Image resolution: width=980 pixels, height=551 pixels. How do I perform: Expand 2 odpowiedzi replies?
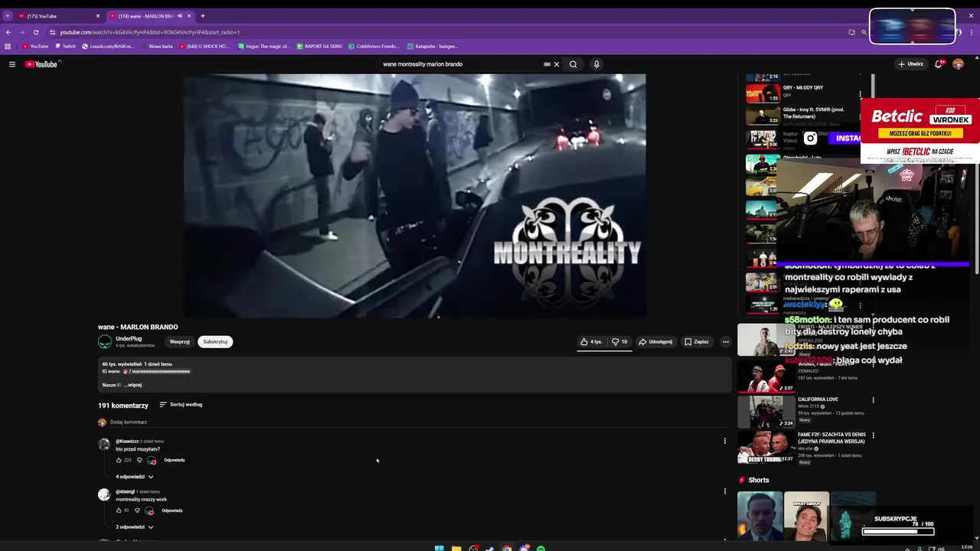[135, 527]
